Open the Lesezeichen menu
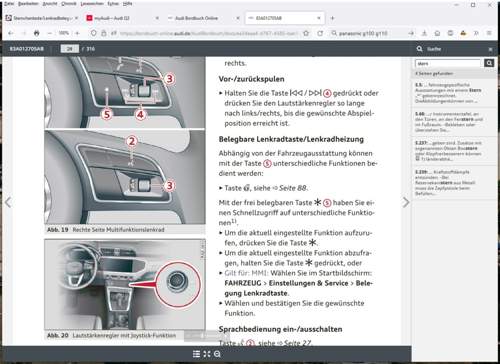The height and width of the screenshot is (364, 500). point(92,4)
